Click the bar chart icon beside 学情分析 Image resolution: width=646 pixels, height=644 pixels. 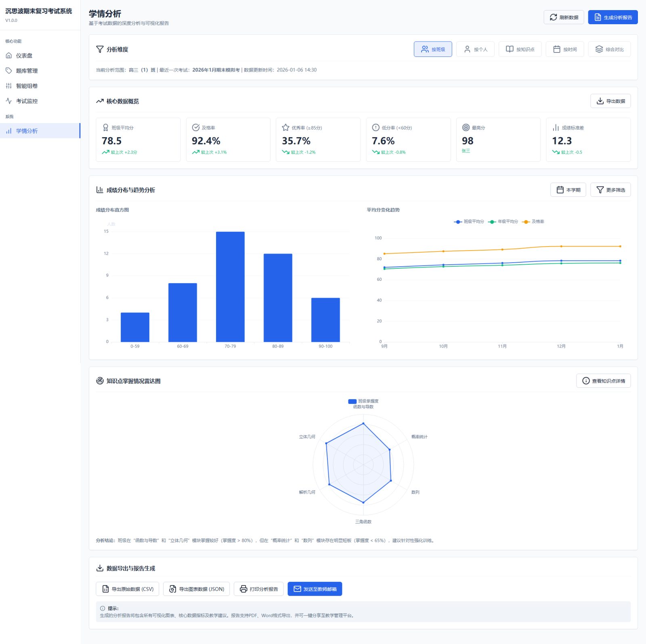coord(9,131)
